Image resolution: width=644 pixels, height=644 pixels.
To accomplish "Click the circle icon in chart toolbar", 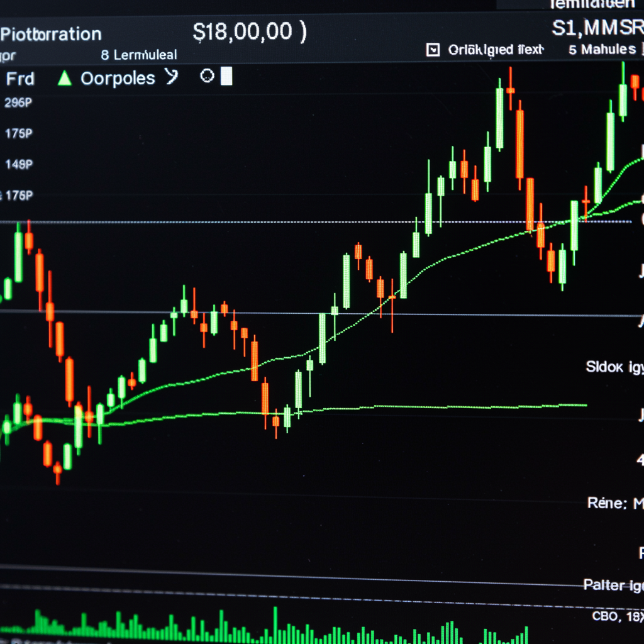I will click(207, 76).
